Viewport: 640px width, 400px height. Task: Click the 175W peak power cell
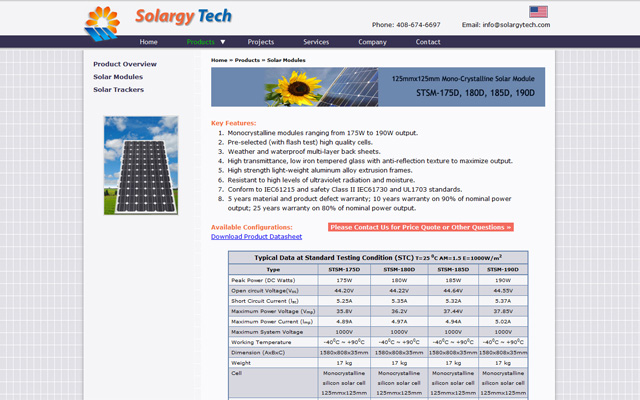click(344, 280)
